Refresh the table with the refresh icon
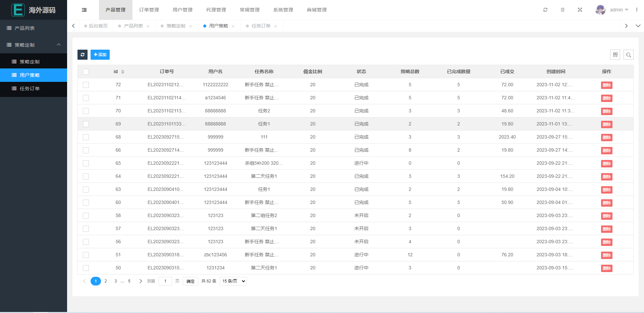The height and width of the screenshot is (313, 644). (83, 54)
